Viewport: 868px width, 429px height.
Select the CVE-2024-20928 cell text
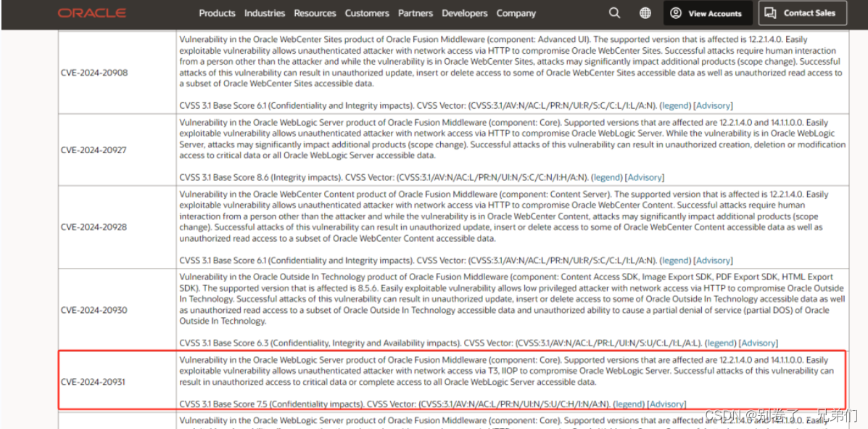tap(94, 226)
